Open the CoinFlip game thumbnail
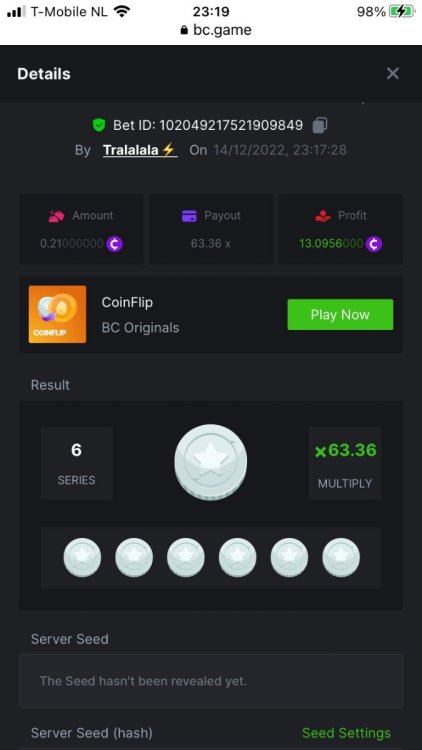The image size is (422, 750). pyautogui.click(x=57, y=314)
